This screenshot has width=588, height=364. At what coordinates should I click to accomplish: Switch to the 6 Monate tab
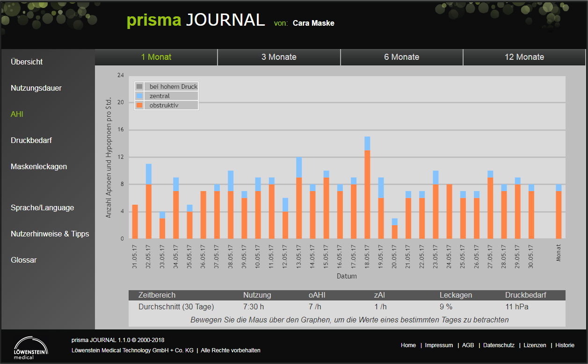click(401, 57)
